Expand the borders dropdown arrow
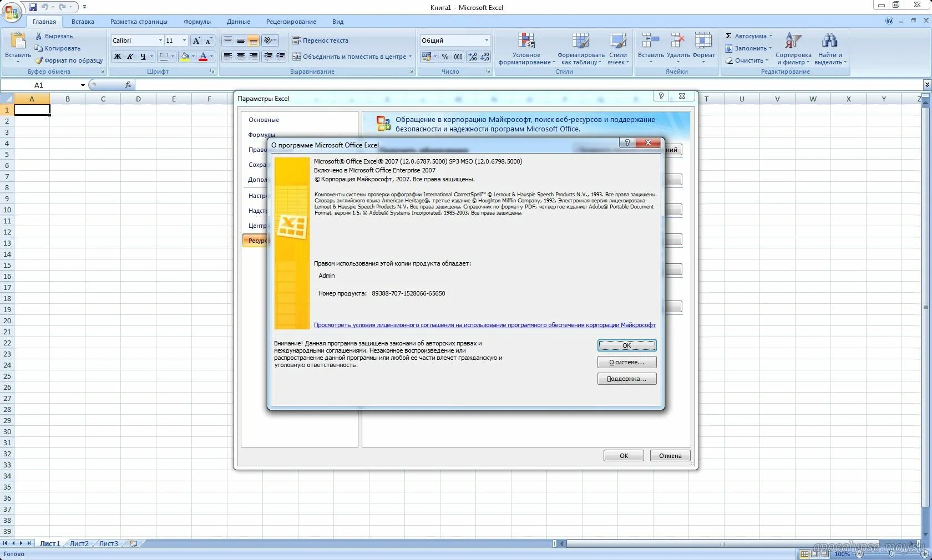932x560 pixels. 173,57
